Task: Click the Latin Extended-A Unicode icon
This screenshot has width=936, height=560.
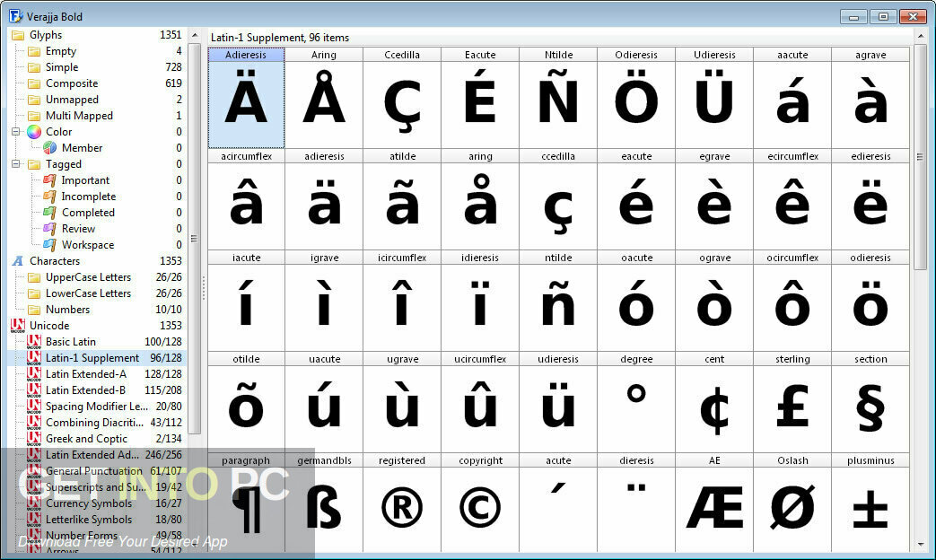Action: coord(34,373)
